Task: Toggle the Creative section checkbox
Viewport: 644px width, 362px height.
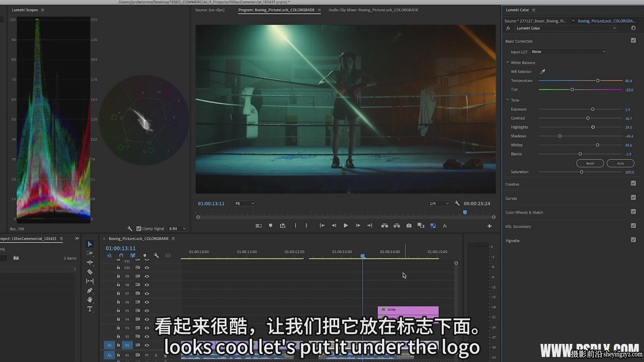Action: (633, 183)
